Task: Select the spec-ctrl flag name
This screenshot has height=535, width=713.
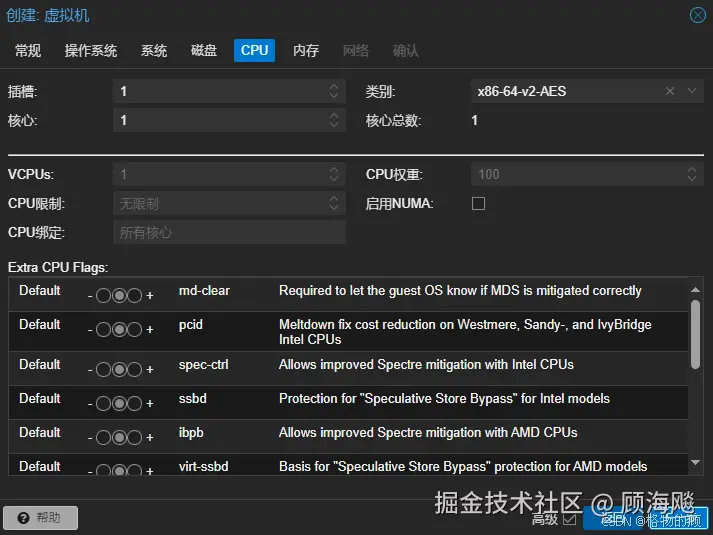Action: coord(203,365)
